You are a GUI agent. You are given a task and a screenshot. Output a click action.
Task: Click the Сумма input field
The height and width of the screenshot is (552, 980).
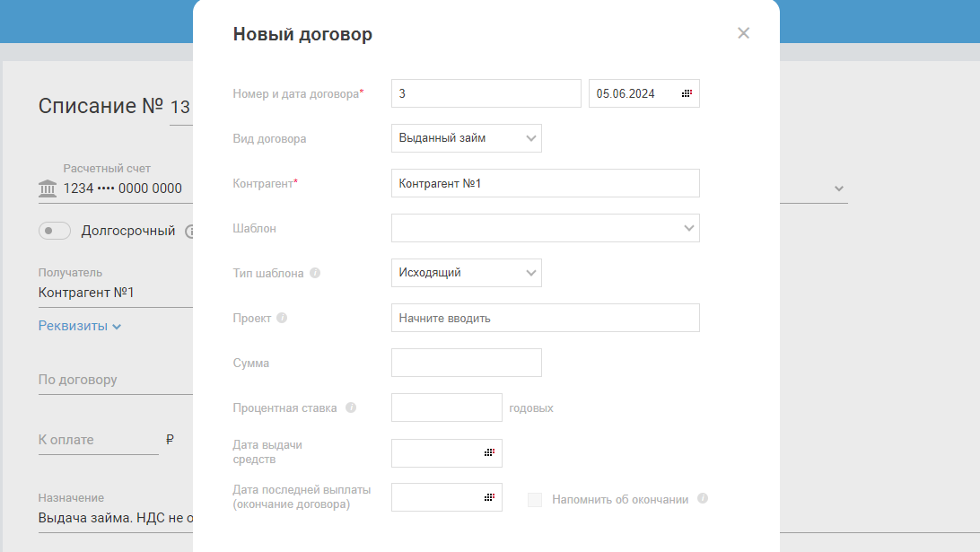(x=467, y=363)
